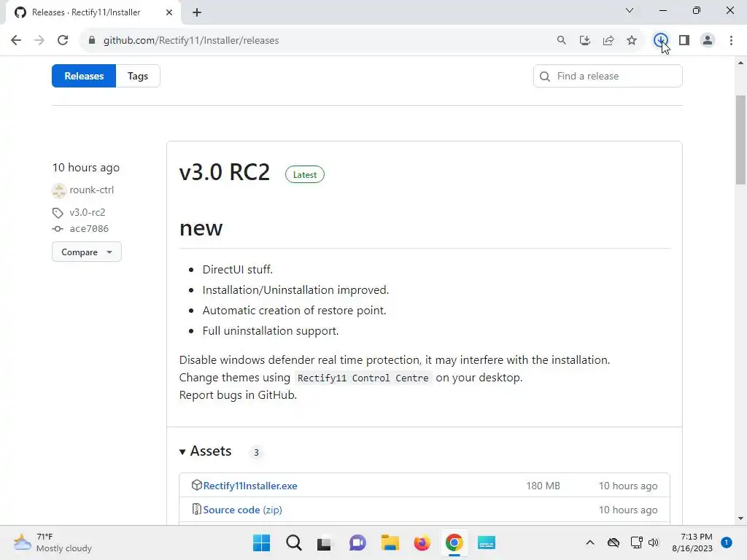
Task: Collapse the Assets section
Action: pyautogui.click(x=206, y=451)
